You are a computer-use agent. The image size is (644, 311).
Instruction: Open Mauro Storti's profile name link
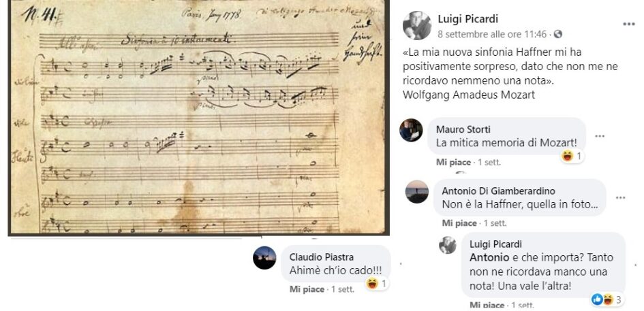463,130
